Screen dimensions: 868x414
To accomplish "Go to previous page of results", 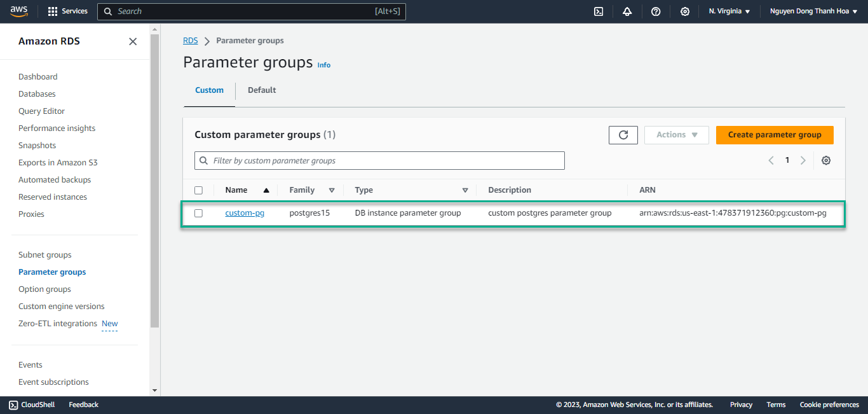I will click(x=771, y=160).
